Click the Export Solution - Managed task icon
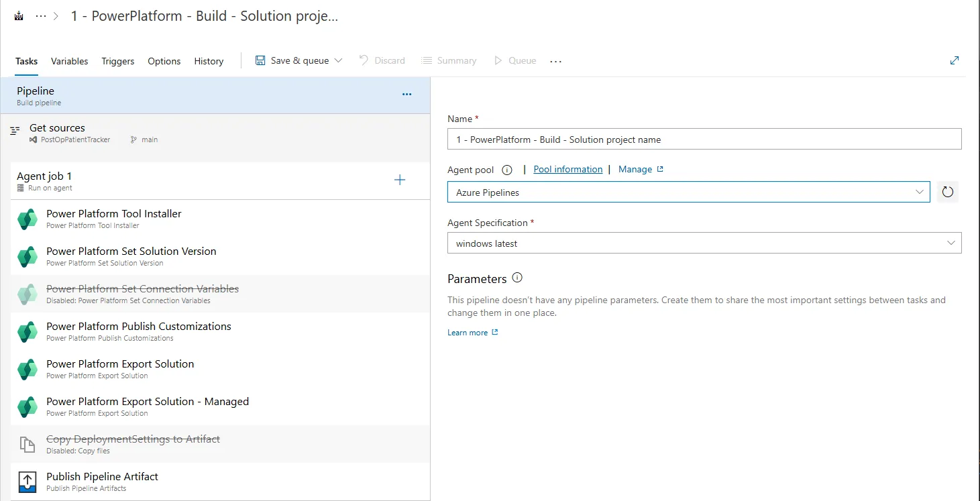980x501 pixels. pos(28,406)
